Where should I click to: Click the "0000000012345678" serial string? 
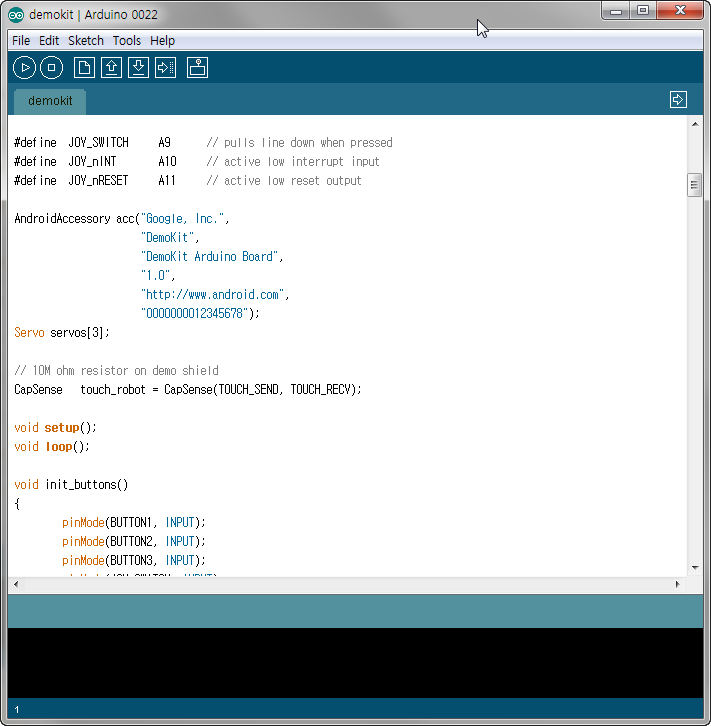(x=194, y=313)
